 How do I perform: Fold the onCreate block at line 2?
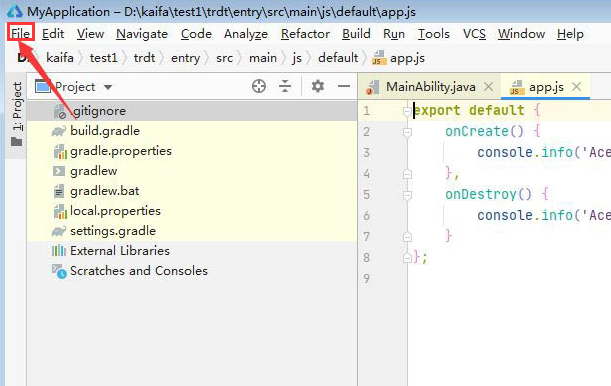tap(407, 133)
